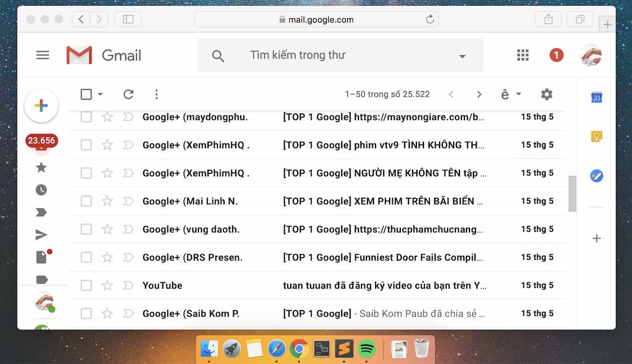Check the NGƯỜI MẸ KHÔNG TÊN email checkbox

coord(86,173)
